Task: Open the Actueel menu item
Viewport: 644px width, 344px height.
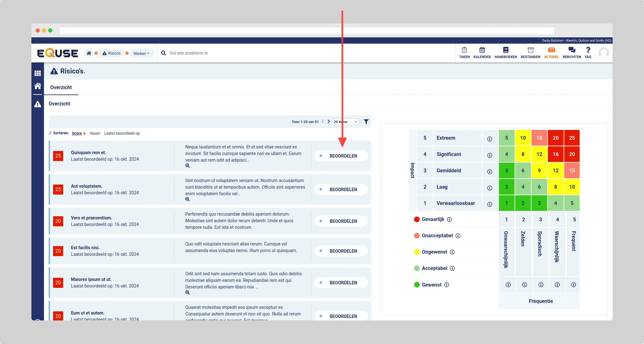Action: (x=551, y=53)
